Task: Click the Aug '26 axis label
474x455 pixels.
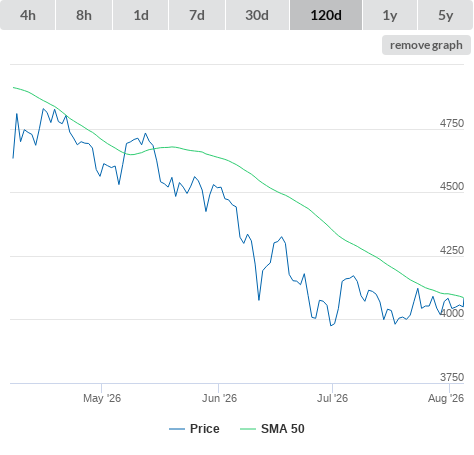Action: pos(446,398)
